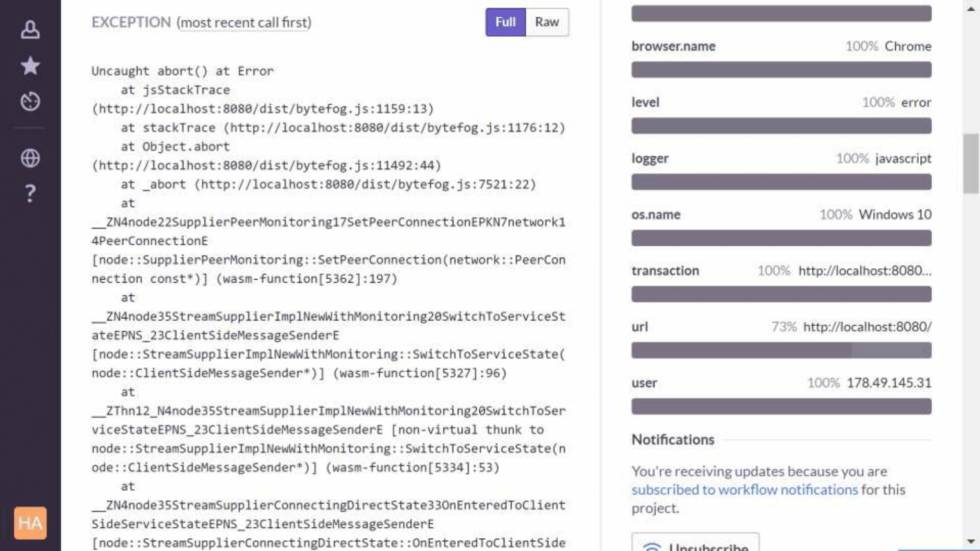Open the help question mark icon
980x551 pixels.
30,193
